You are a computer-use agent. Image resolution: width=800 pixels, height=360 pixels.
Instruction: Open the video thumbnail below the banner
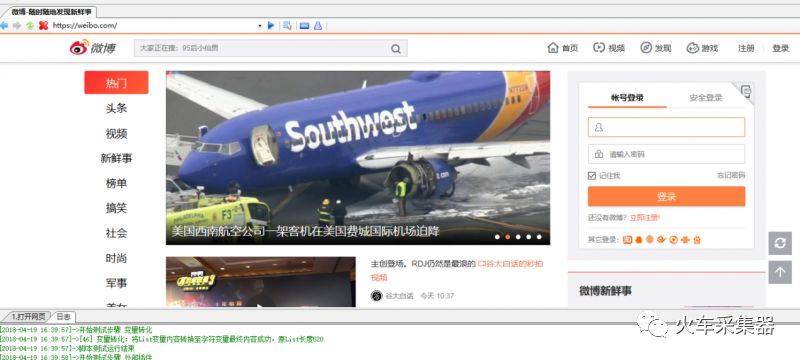(261, 282)
